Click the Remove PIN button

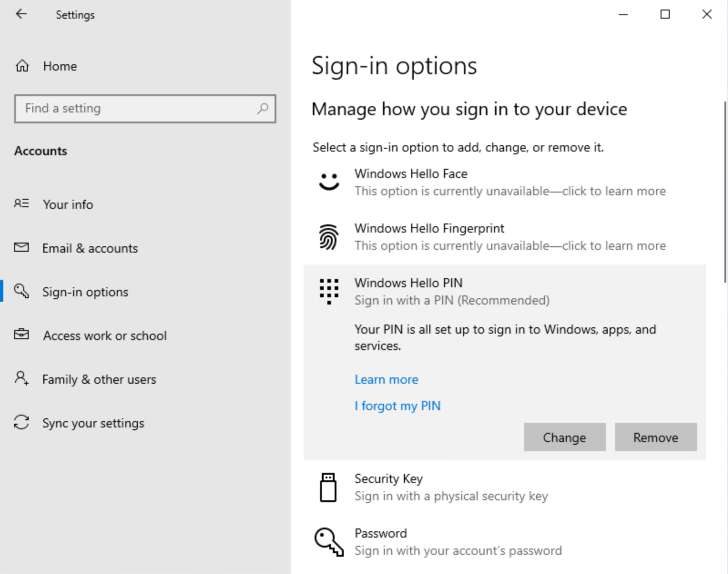pos(656,437)
